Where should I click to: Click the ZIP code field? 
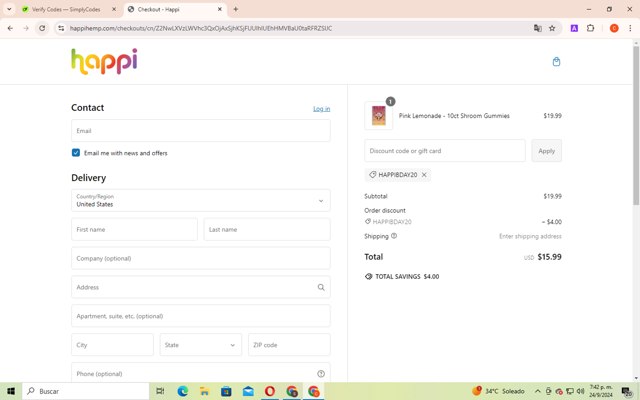(289, 345)
